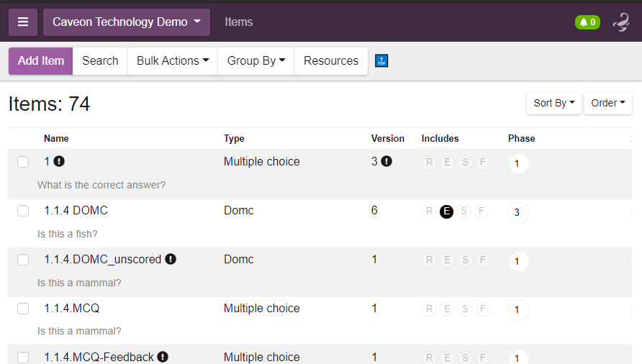Screen dimensions: 642x364
Task: Click the notifications bell badge
Action: click(x=587, y=22)
